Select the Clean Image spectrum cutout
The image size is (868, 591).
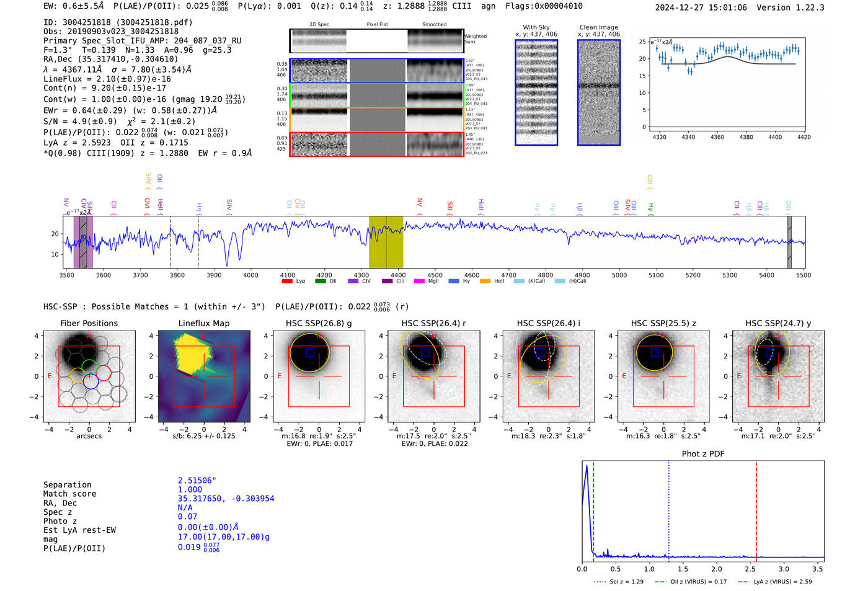pyautogui.click(x=598, y=93)
